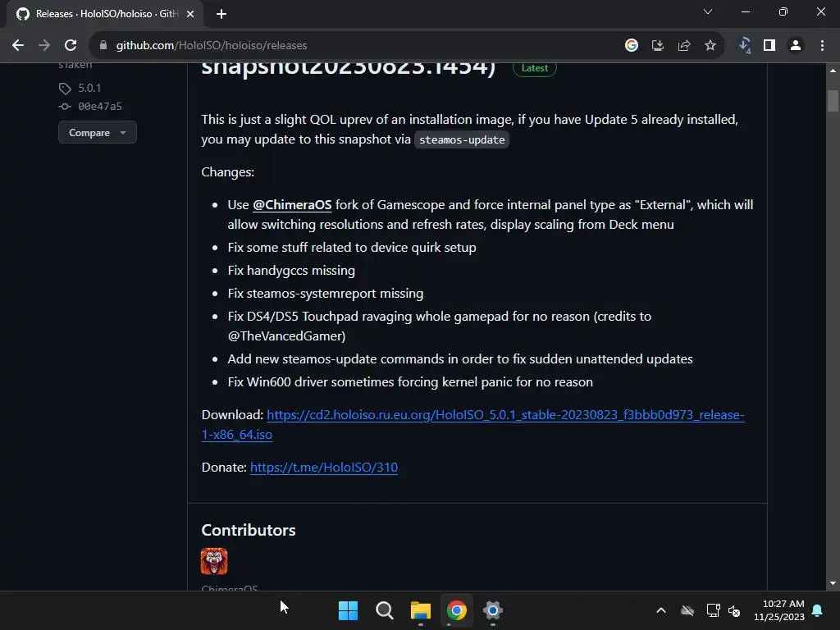Image resolution: width=840 pixels, height=630 pixels.
Task: Click the page scrollbar thumb
Action: 833,101
